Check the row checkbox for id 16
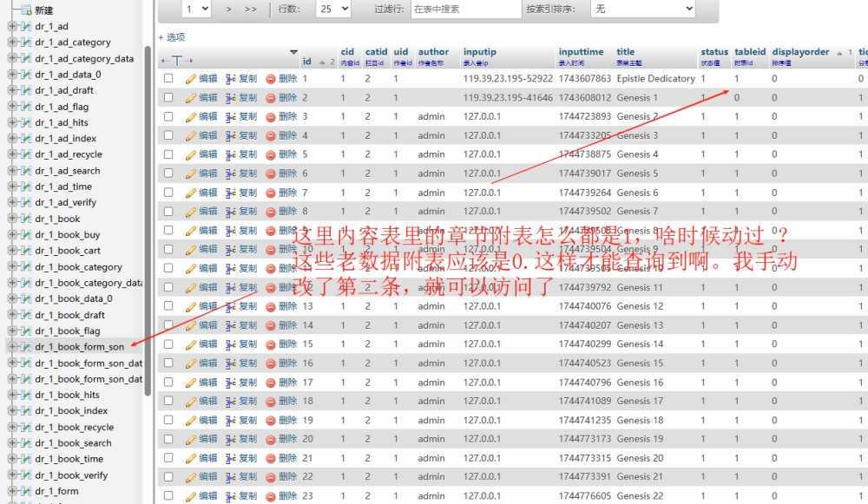The width and height of the screenshot is (868, 504). pos(168,363)
